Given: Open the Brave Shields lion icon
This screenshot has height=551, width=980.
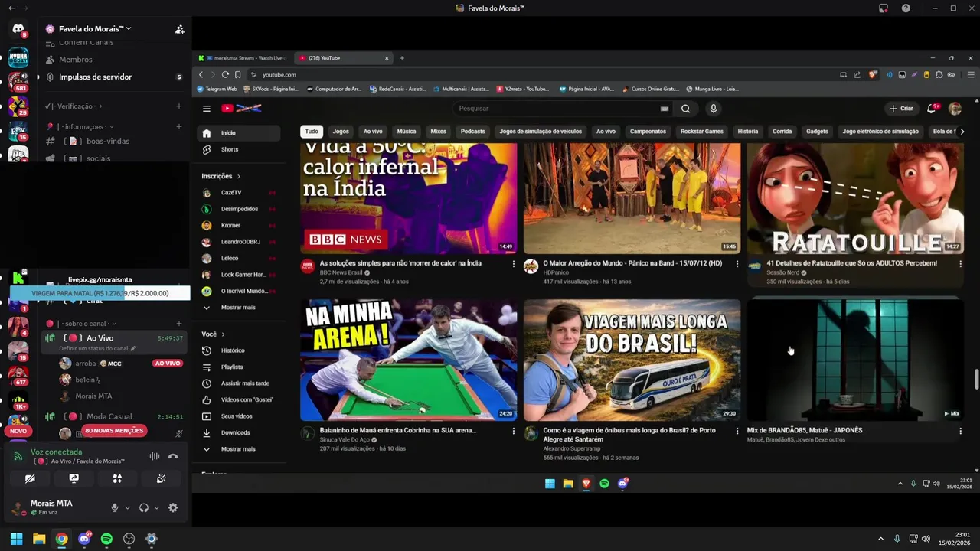Looking at the screenshot, I should [872, 74].
